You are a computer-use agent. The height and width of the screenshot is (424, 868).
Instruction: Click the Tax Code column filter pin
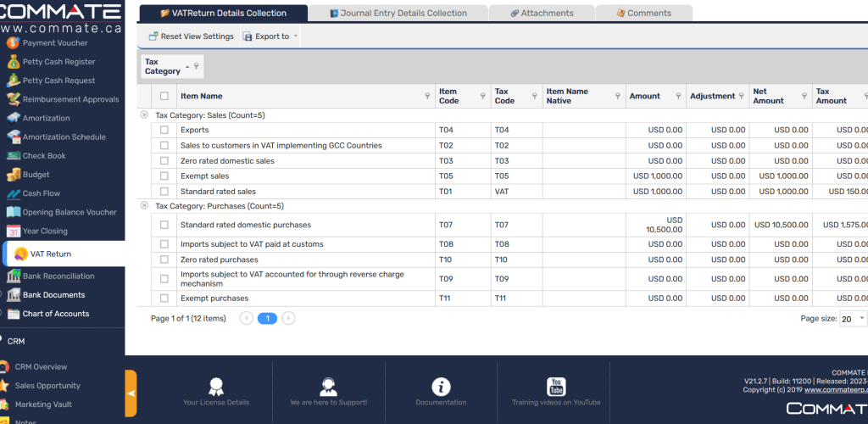535,96
